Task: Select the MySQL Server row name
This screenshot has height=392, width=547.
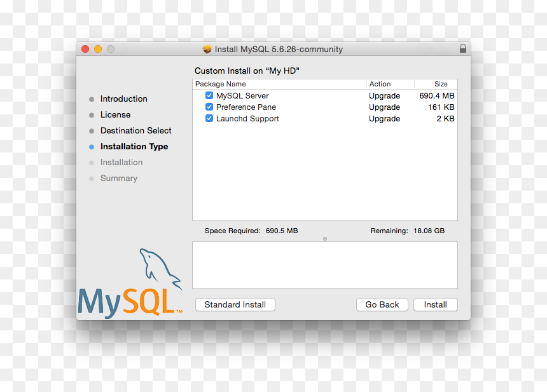Action: tap(242, 95)
